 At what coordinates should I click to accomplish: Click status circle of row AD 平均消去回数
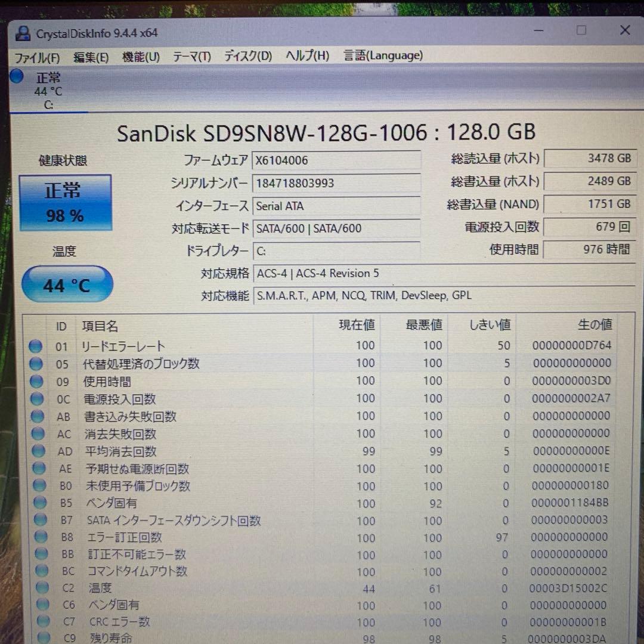pyautogui.click(x=38, y=451)
